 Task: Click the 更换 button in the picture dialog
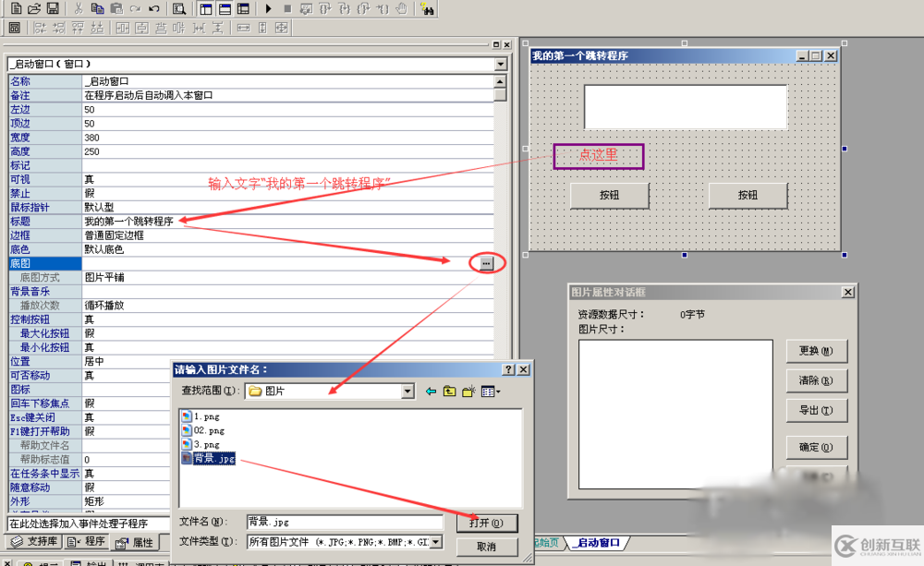817,351
